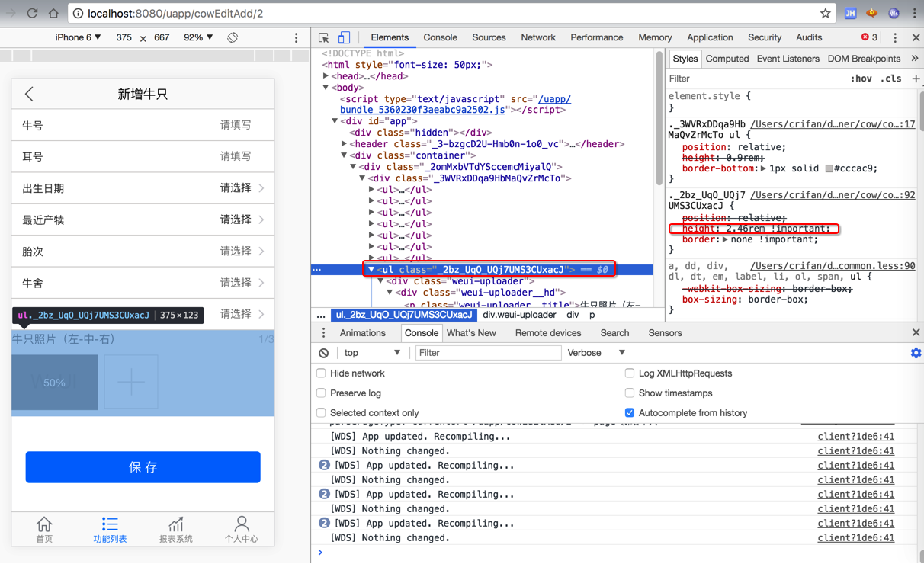Select 出生日期 请选择 row
The image size is (924, 564).
[x=143, y=188]
